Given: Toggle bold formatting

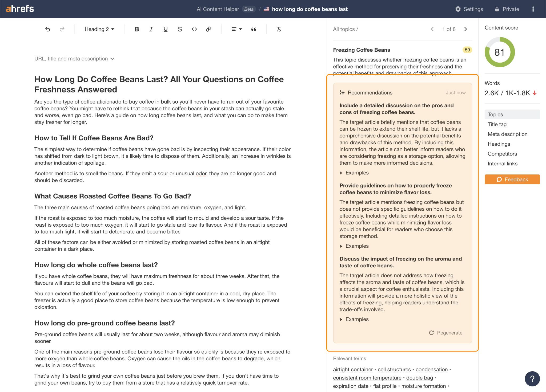Looking at the screenshot, I should 137,29.
